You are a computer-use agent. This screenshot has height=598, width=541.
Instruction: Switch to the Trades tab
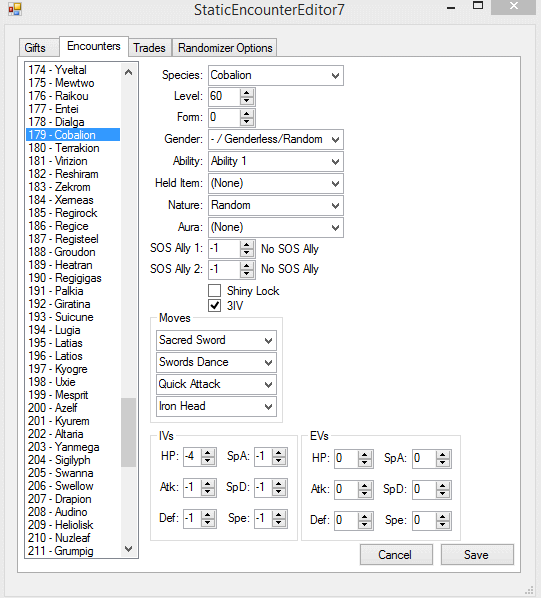149,48
